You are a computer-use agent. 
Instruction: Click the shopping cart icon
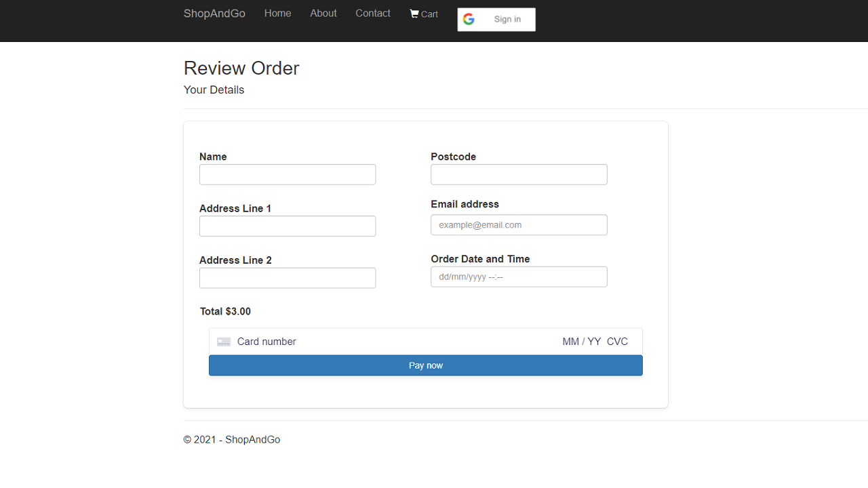414,13
